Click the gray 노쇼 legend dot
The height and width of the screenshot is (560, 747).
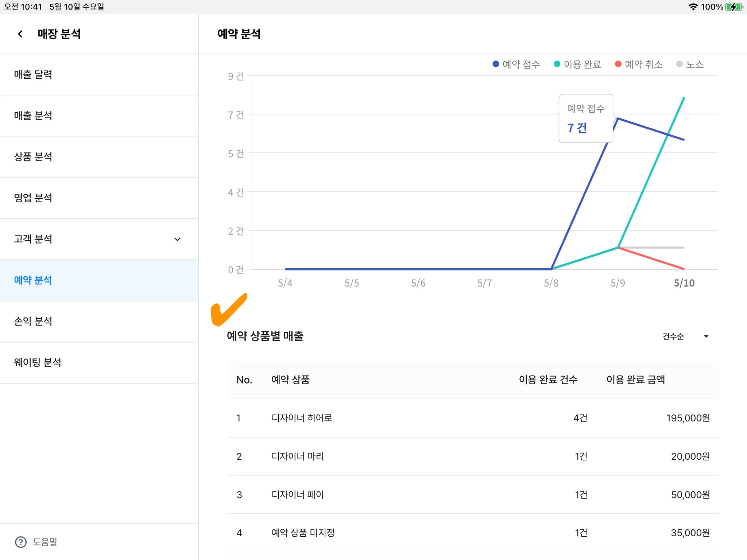pyautogui.click(x=679, y=64)
